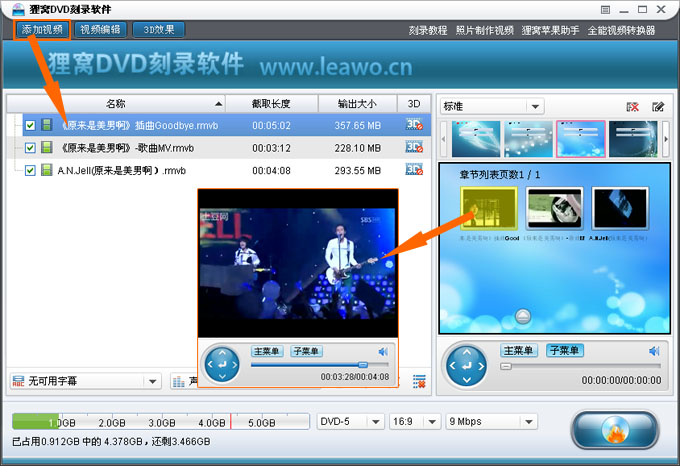Viewport: 680px width, 466px height.
Task: Toggle 3D icon for A.N.Jell row
Action: pyautogui.click(x=414, y=169)
